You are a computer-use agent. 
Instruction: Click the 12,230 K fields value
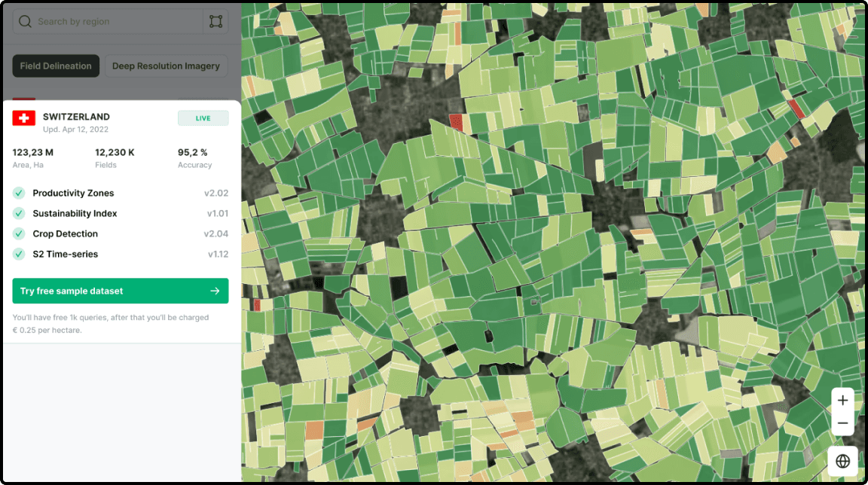115,152
